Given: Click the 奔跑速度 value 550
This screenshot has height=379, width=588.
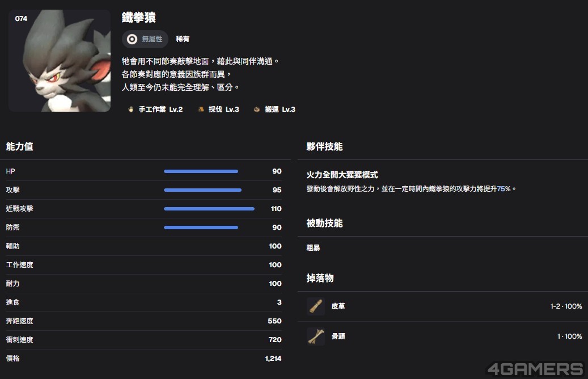Looking at the screenshot, I should click(275, 321).
